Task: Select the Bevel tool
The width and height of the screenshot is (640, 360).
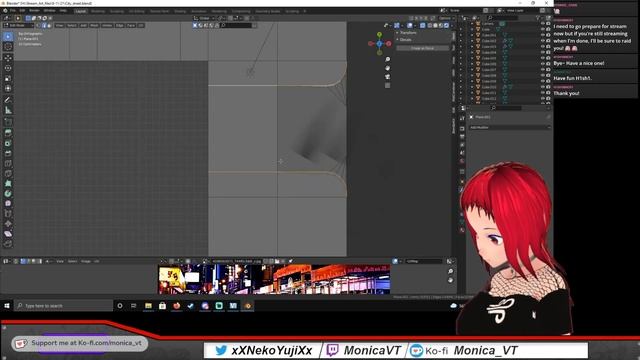Action: [8, 153]
